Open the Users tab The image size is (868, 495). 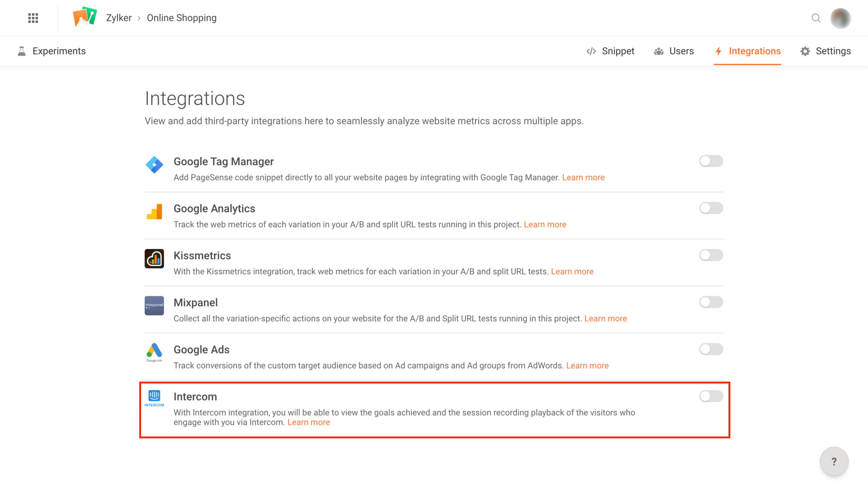point(674,51)
